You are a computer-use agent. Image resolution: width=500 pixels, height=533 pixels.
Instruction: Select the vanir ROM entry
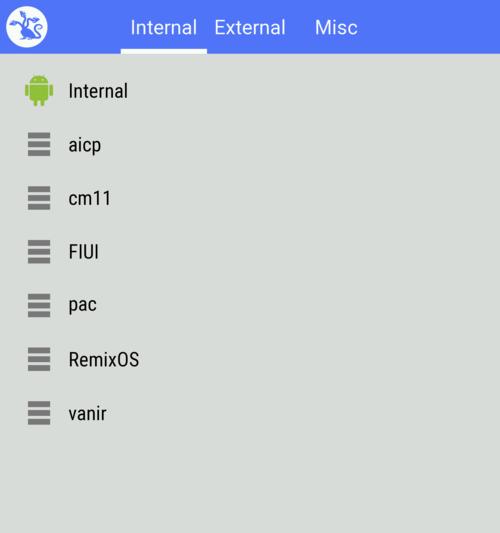250,413
